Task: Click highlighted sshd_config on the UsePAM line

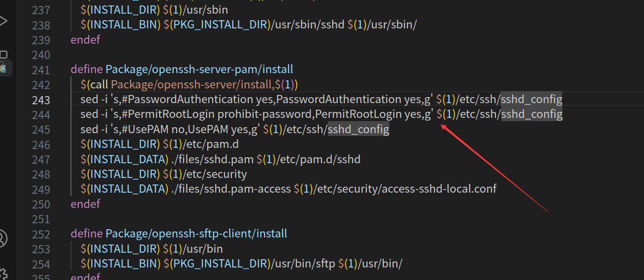Action: click(358, 129)
